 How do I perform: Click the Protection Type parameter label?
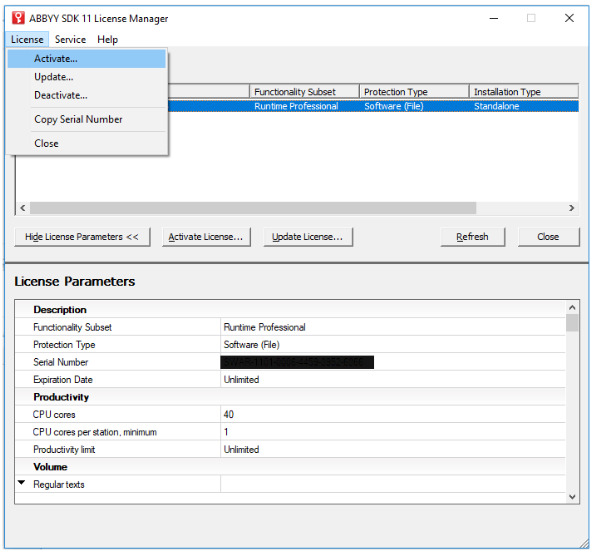[64, 345]
